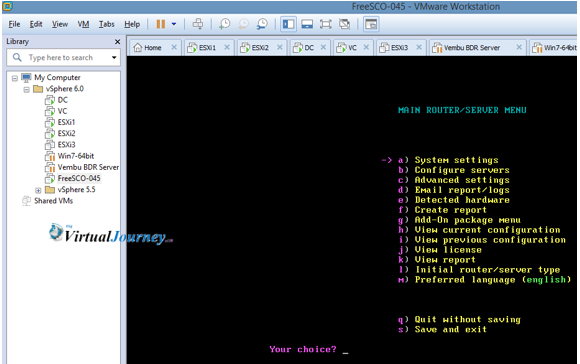The height and width of the screenshot is (364, 580).
Task: Click 'Configure servers' in the console menu
Action: [x=462, y=170]
